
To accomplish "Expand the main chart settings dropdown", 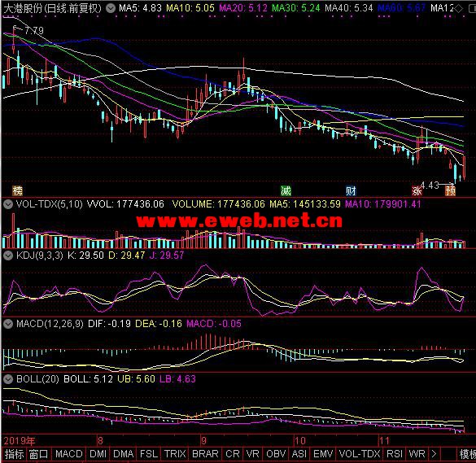I will coord(111,8).
